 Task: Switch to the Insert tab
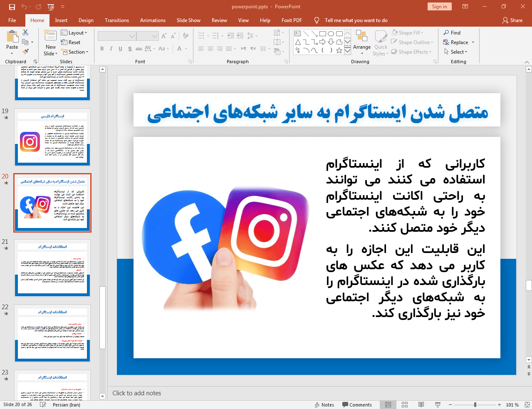[61, 20]
